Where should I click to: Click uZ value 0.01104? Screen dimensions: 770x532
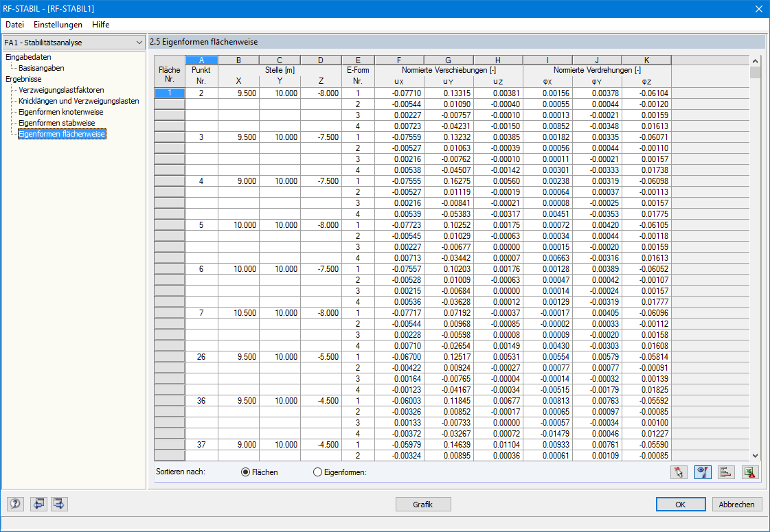(498, 445)
